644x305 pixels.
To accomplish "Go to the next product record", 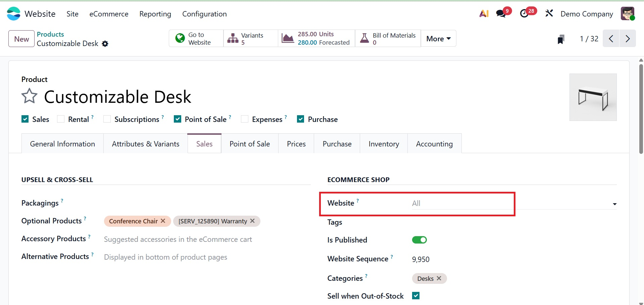I will pos(628,39).
